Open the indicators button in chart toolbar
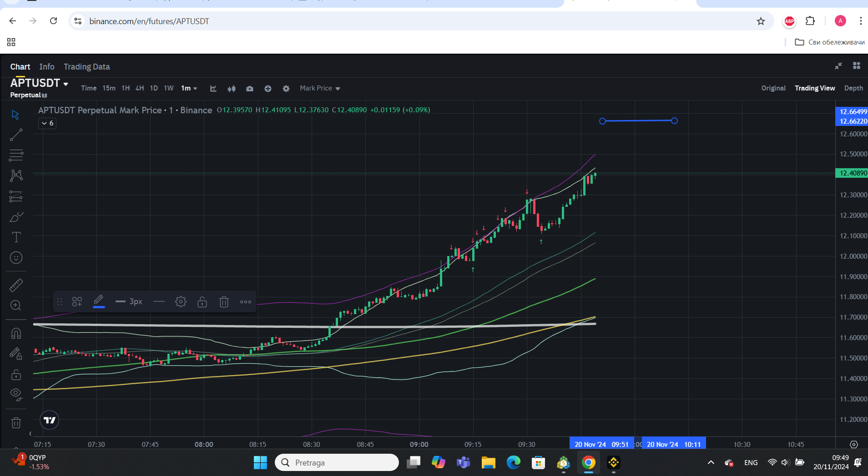Image resolution: width=868 pixels, height=476 pixels. coord(213,89)
